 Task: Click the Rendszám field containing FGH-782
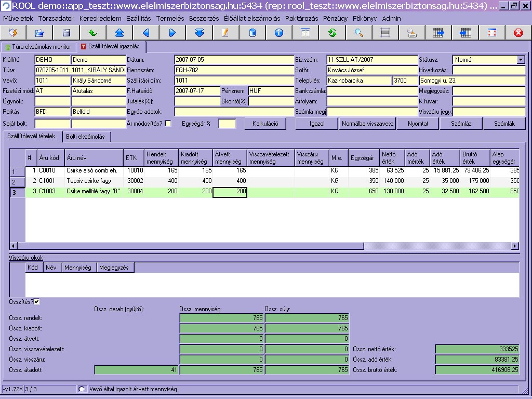(x=234, y=70)
